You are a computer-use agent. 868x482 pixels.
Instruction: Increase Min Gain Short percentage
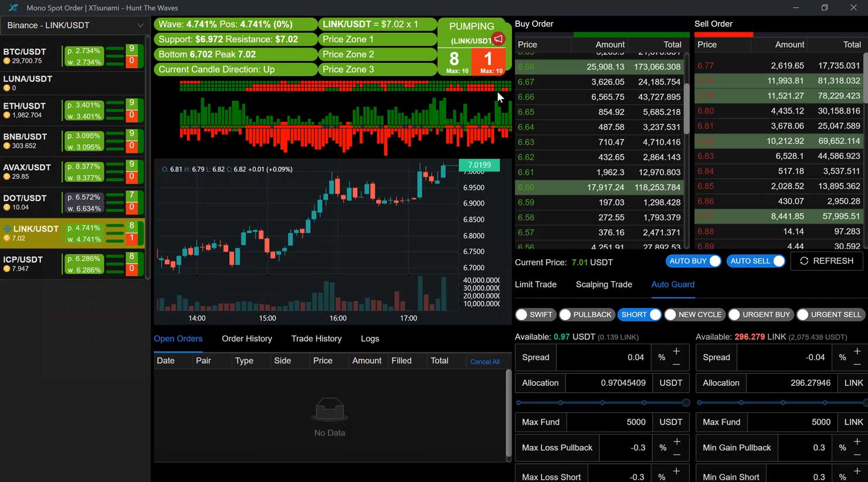click(x=857, y=471)
